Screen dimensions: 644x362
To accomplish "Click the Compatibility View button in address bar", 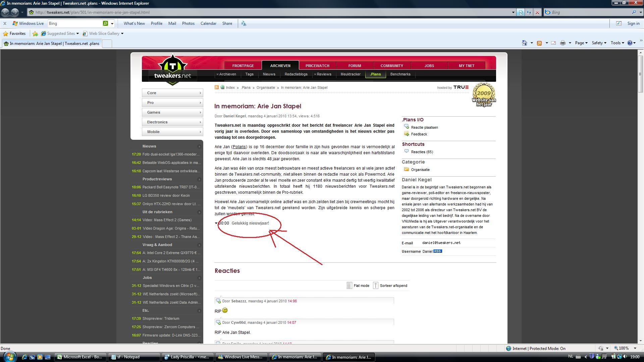I will coord(521,12).
